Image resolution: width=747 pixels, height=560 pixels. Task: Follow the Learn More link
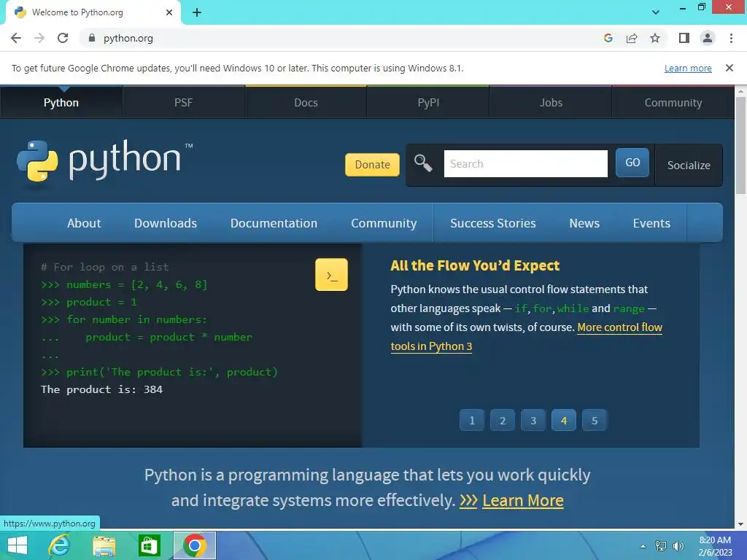[x=522, y=500]
